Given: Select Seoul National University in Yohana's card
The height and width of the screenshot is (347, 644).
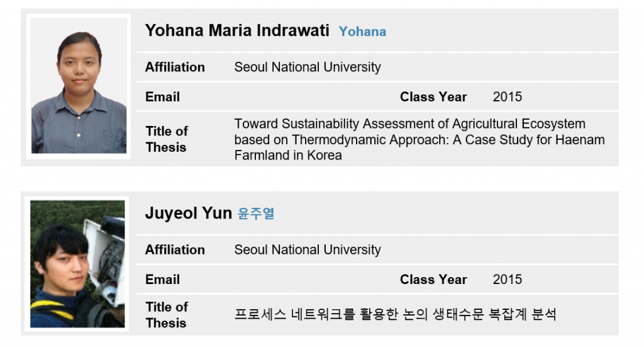Looking at the screenshot, I should tap(308, 67).
